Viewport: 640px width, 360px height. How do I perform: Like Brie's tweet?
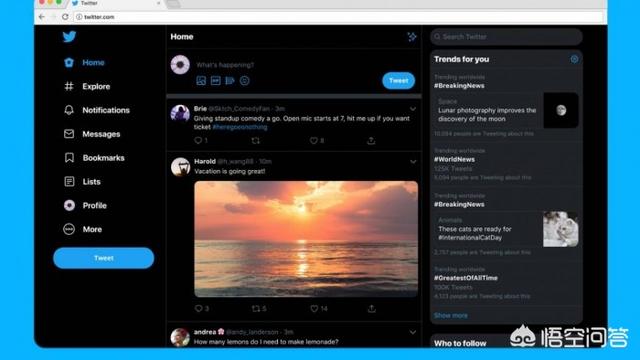click(x=313, y=140)
